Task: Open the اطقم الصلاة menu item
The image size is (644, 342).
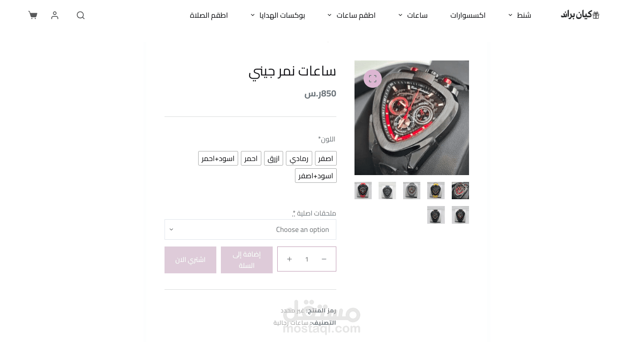Action: pos(209,15)
